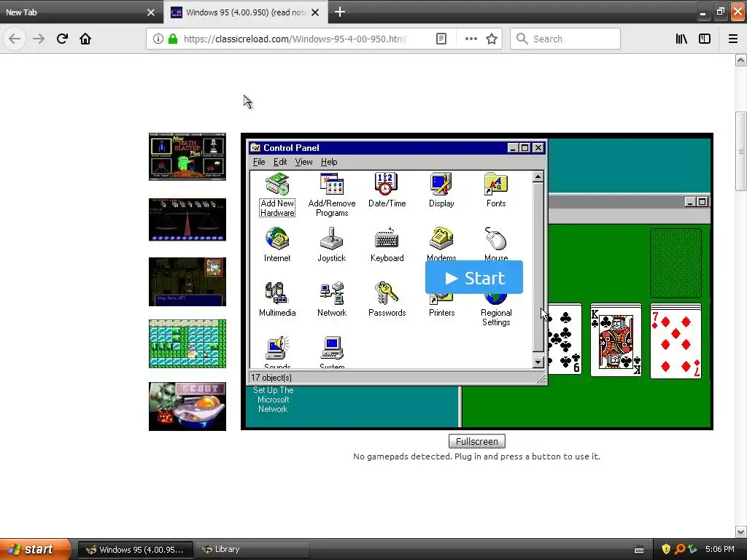Click Control Panel scrollbar down arrow
Image resolution: width=747 pixels, height=560 pixels.
click(x=538, y=362)
